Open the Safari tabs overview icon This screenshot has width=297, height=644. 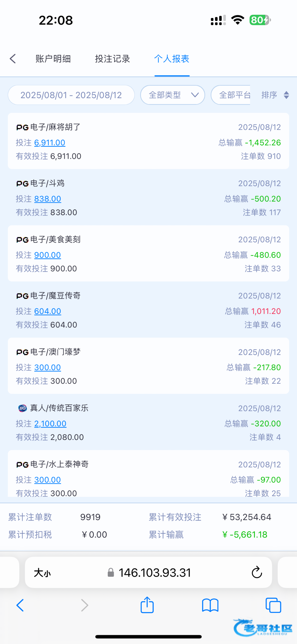pyautogui.click(x=273, y=605)
